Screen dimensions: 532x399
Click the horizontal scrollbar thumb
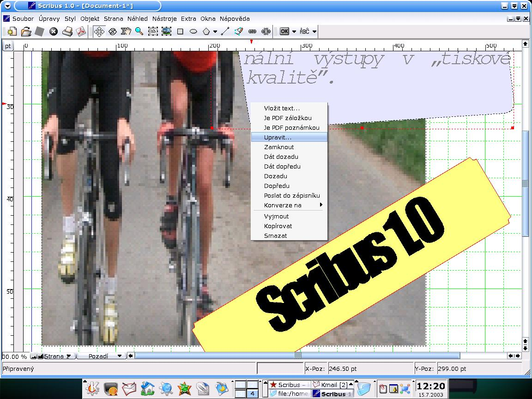297,356
